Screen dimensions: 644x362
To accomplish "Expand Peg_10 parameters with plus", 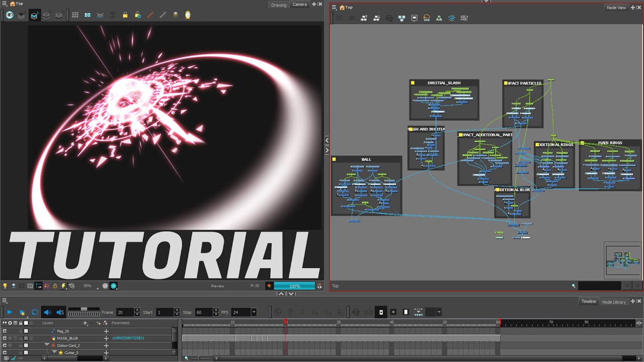I will (106, 331).
